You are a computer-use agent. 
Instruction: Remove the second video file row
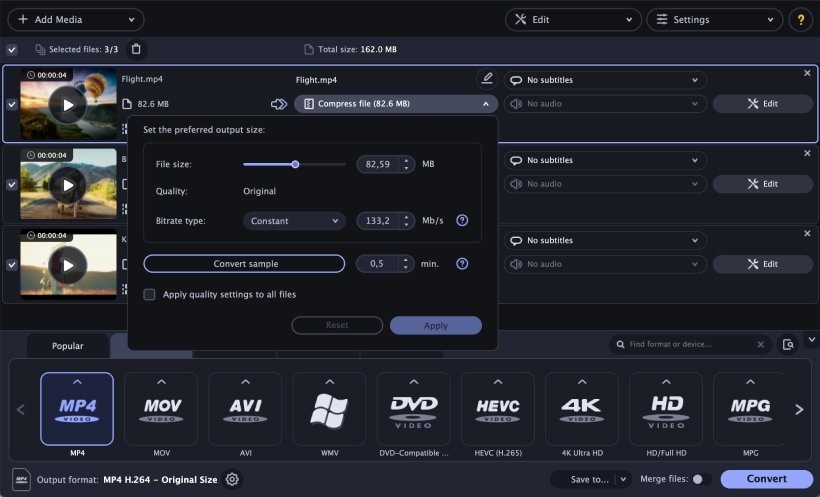click(807, 153)
